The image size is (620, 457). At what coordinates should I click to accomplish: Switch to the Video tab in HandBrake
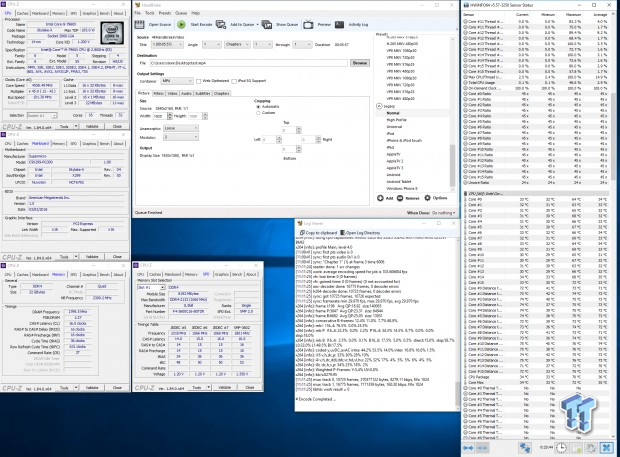[x=172, y=94]
